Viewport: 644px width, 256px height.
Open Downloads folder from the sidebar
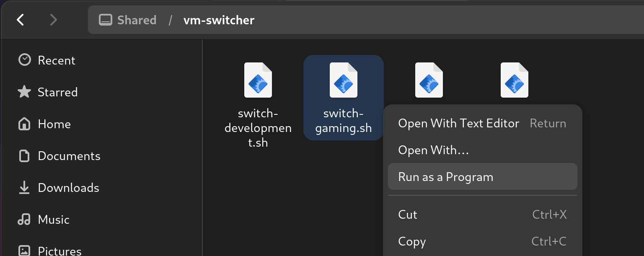click(68, 188)
